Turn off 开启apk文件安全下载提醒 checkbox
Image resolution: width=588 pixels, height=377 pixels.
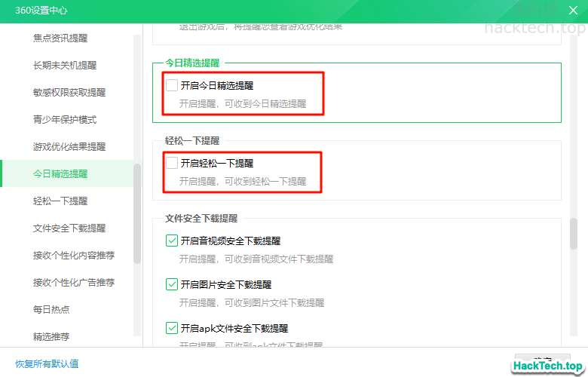(x=172, y=329)
